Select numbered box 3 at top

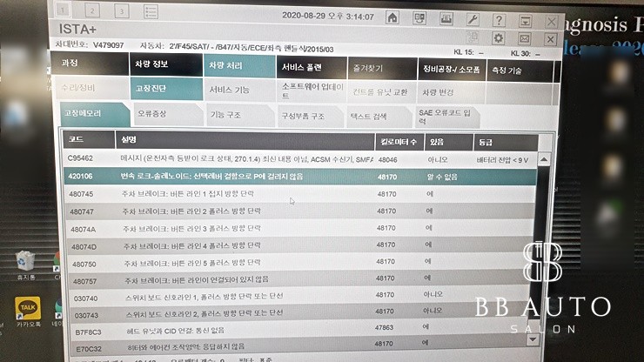tap(122, 11)
